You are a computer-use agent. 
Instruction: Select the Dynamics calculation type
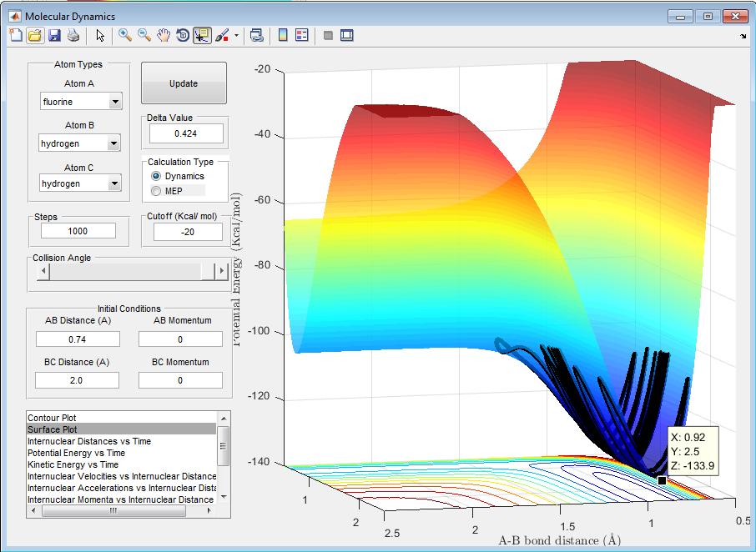tap(156, 176)
